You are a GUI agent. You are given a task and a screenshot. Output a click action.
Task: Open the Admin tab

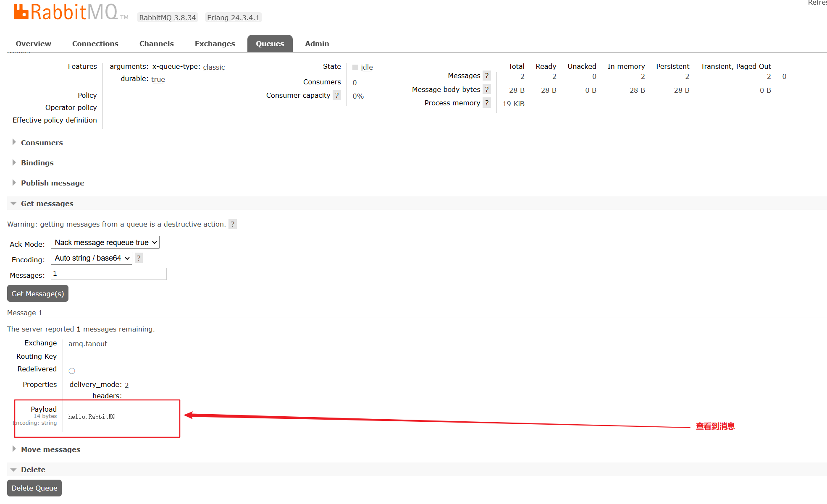(317, 44)
